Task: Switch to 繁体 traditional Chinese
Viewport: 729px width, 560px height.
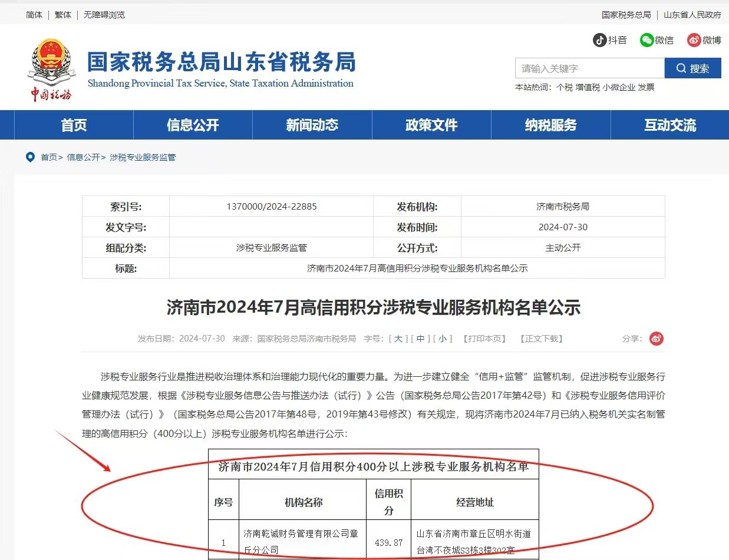Action: click(63, 15)
